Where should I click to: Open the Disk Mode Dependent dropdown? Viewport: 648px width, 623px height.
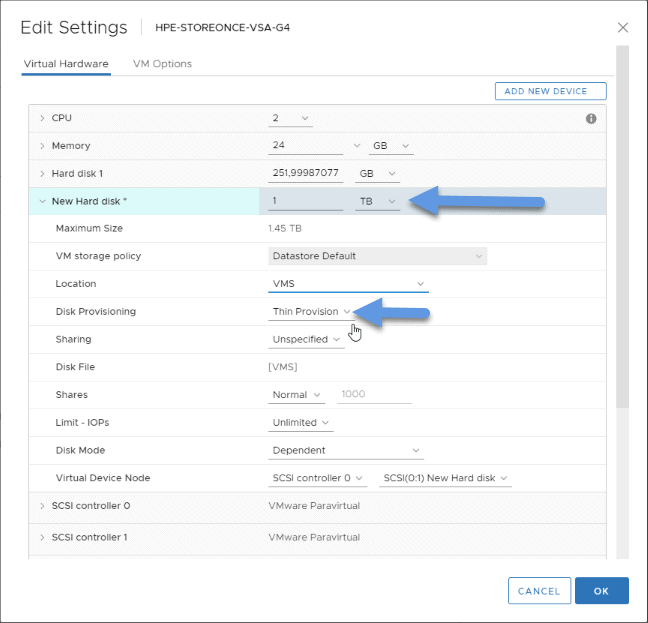coord(346,450)
